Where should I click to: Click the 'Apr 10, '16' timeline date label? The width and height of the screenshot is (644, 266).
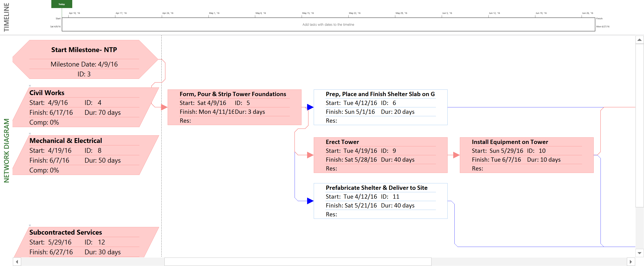coord(74,13)
